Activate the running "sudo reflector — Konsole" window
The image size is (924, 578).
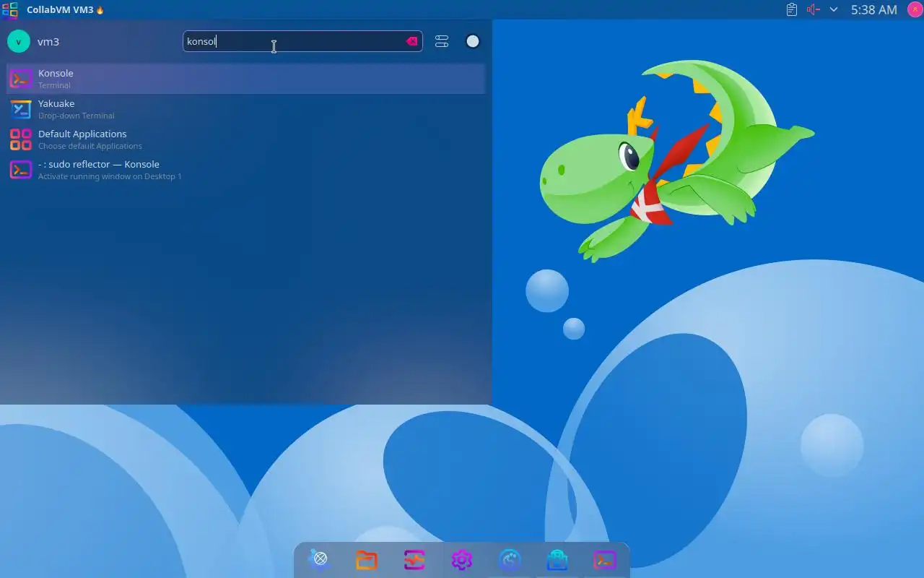click(x=245, y=169)
